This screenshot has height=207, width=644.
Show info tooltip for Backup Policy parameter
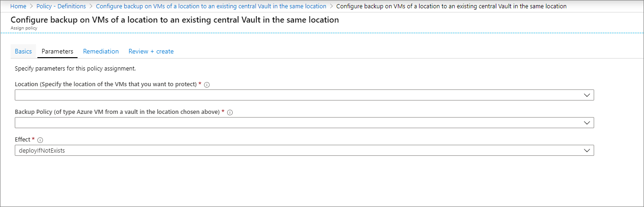(x=230, y=112)
